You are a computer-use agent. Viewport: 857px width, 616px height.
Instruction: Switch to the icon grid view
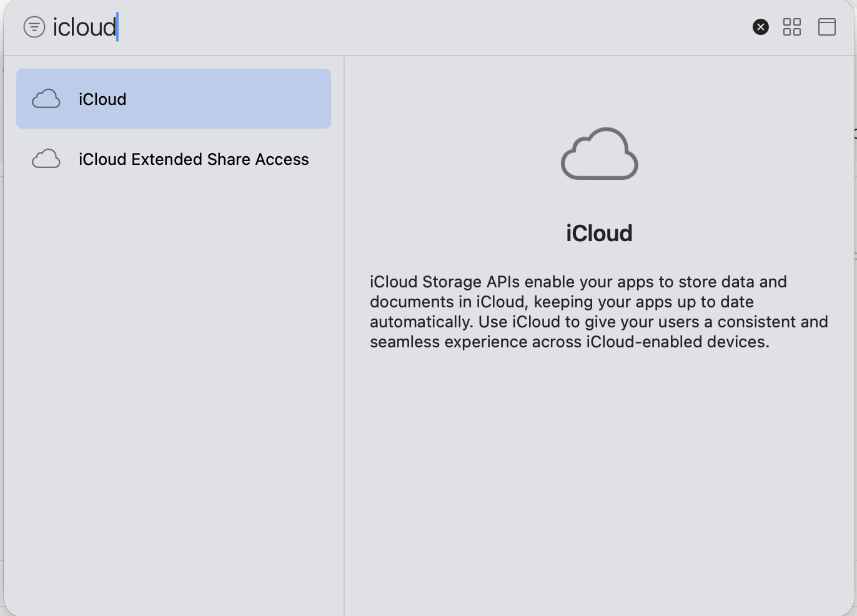click(791, 27)
